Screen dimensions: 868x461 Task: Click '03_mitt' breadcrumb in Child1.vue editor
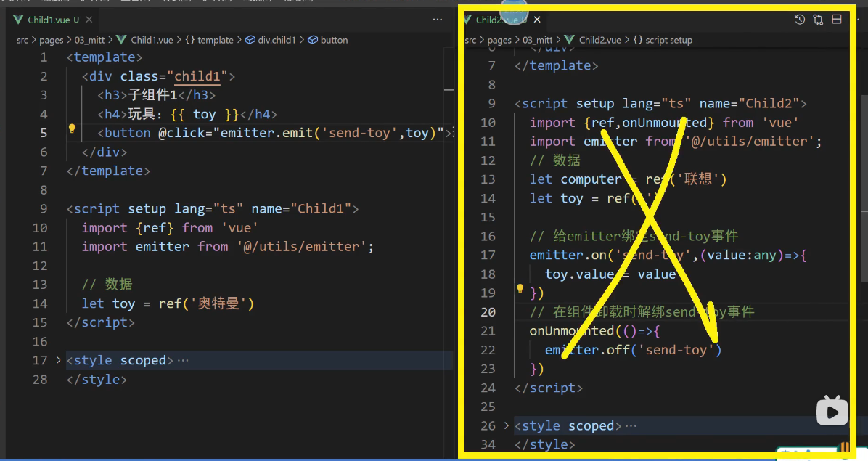[90, 40]
